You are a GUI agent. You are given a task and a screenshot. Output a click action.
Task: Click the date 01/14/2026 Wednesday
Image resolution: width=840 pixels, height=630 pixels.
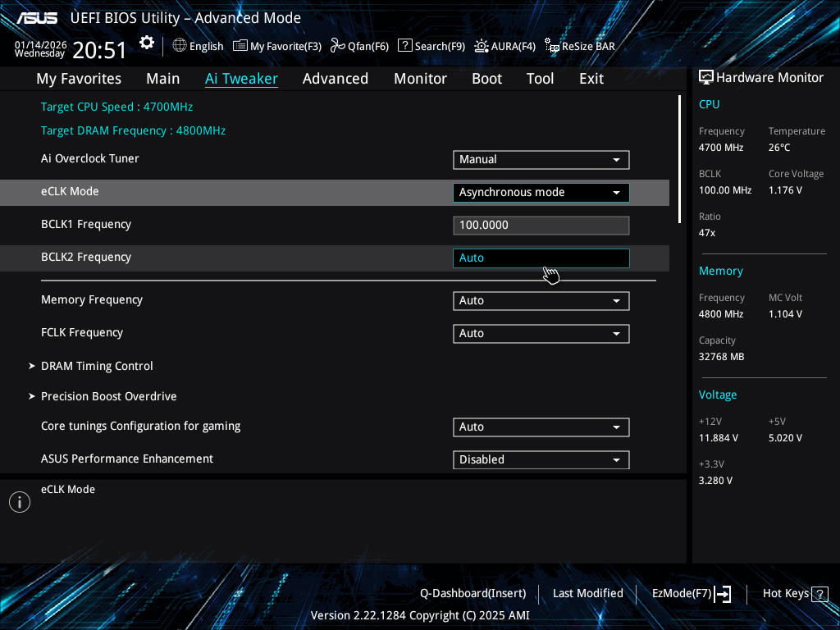tap(40, 48)
